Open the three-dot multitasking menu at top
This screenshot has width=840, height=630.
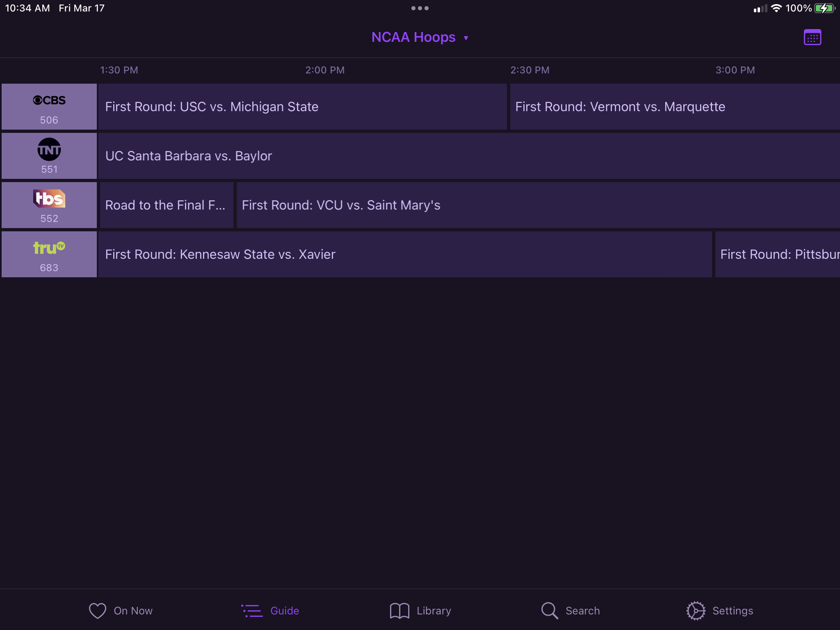click(420, 8)
